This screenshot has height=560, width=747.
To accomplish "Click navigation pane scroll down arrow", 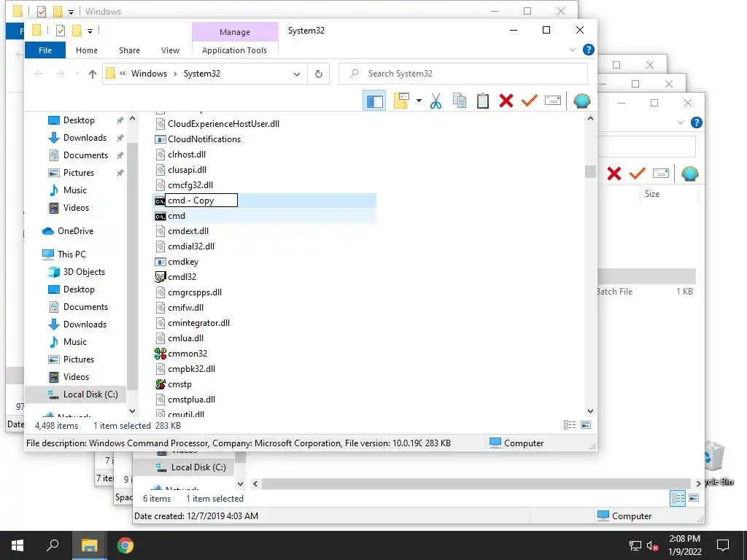I will (x=133, y=411).
